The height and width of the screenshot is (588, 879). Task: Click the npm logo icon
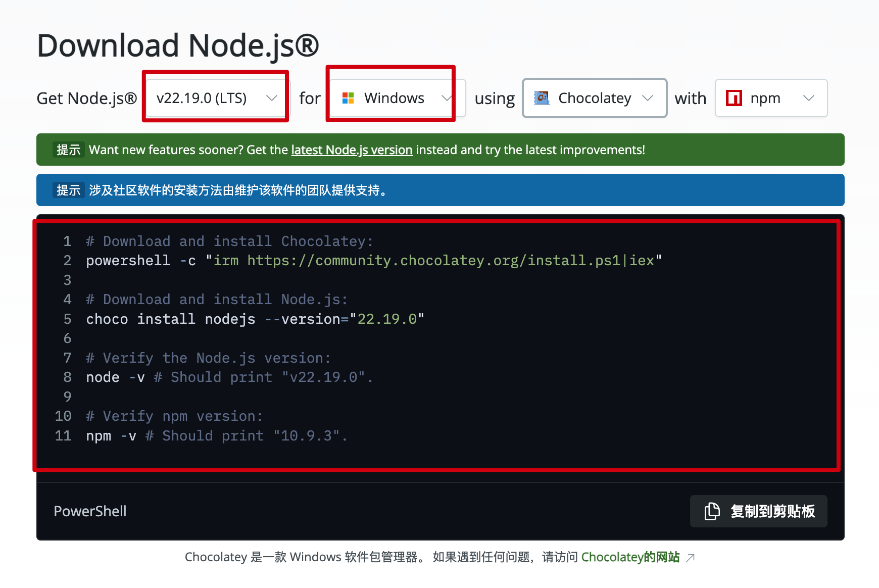click(734, 98)
